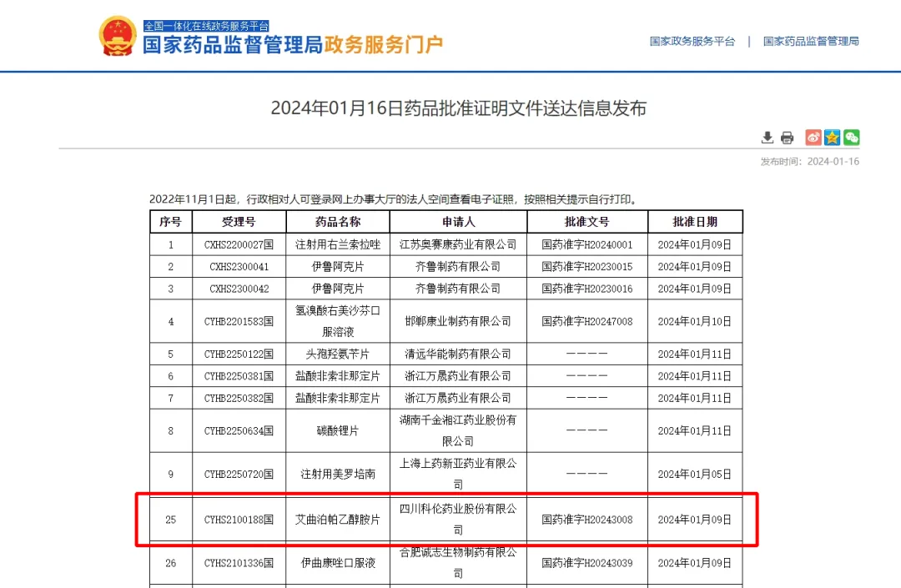Click the 批准文号 column header
Screen dimensions: 901x588
(587, 222)
